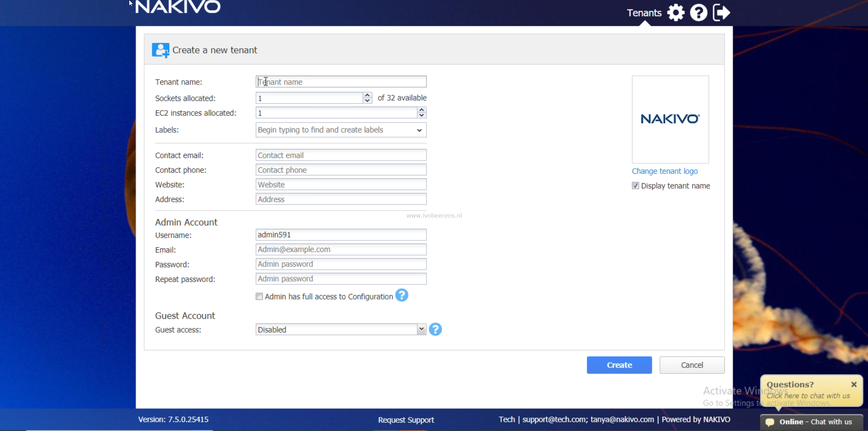Focus the Website field
Viewport: 868px width, 431px height.
coord(341,185)
